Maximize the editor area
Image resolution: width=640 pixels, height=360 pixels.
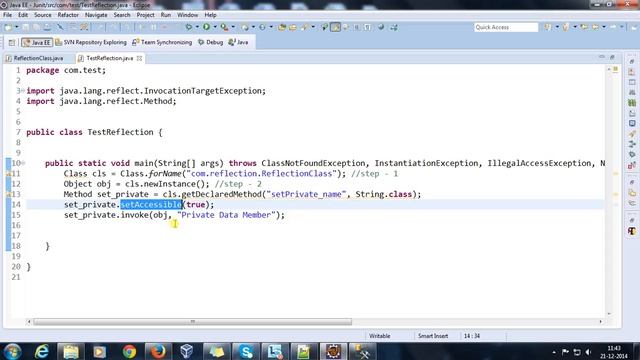612,57
